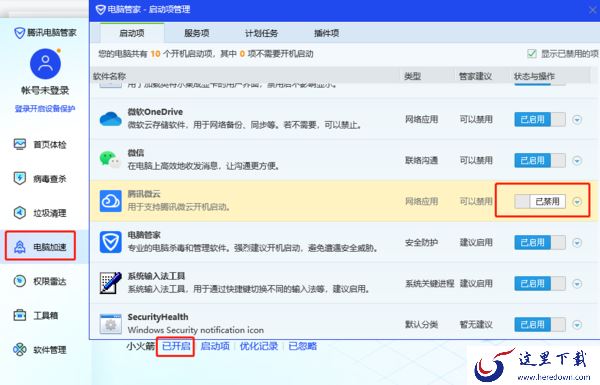
Task: Open 垃圾清理 cleanup section
Action: [x=40, y=213]
